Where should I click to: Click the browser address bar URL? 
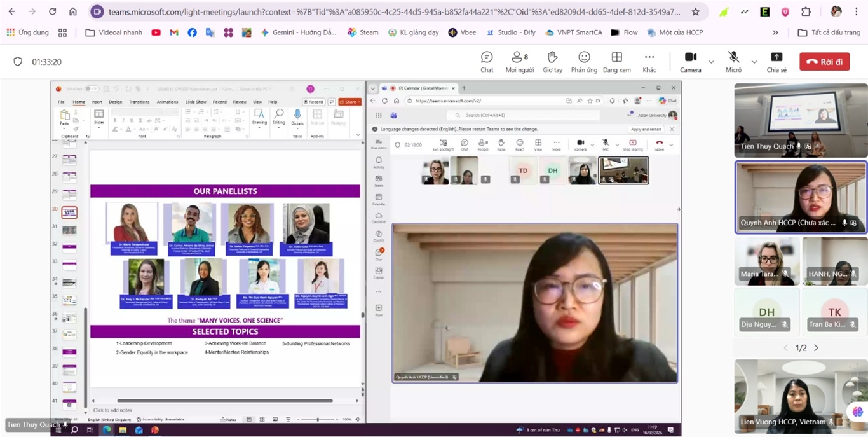394,11
